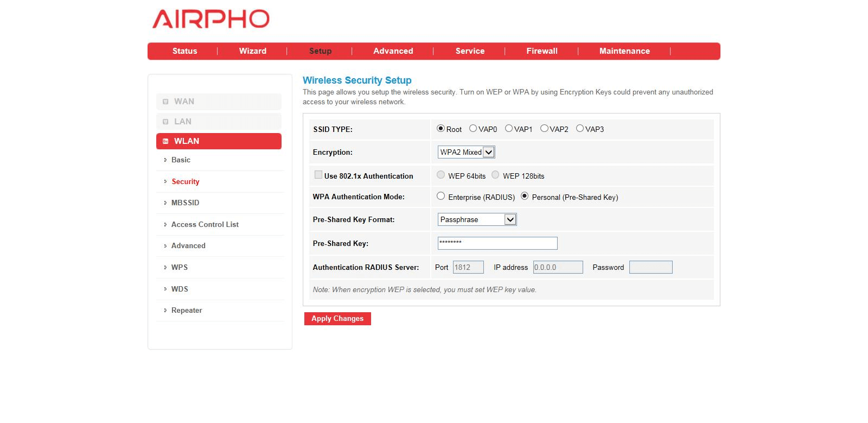Screen dimensions: 868x423
Task: Open the Repeater settings link
Action: (187, 311)
